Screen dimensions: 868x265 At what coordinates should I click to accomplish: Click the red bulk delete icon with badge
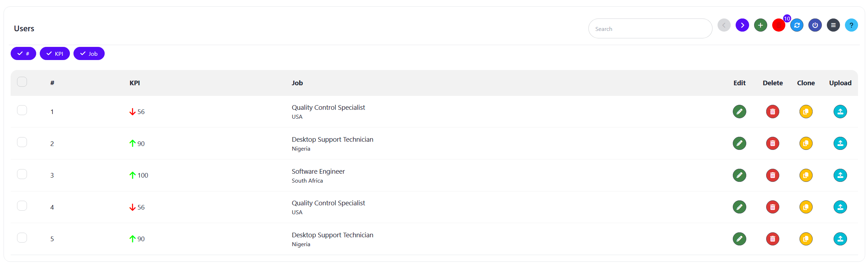779,25
